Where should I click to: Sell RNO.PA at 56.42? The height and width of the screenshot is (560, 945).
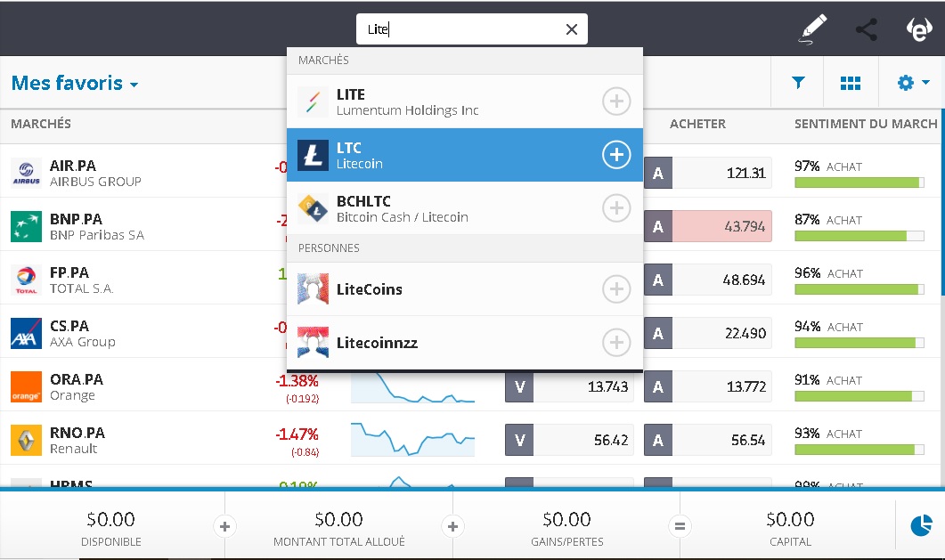pos(569,440)
